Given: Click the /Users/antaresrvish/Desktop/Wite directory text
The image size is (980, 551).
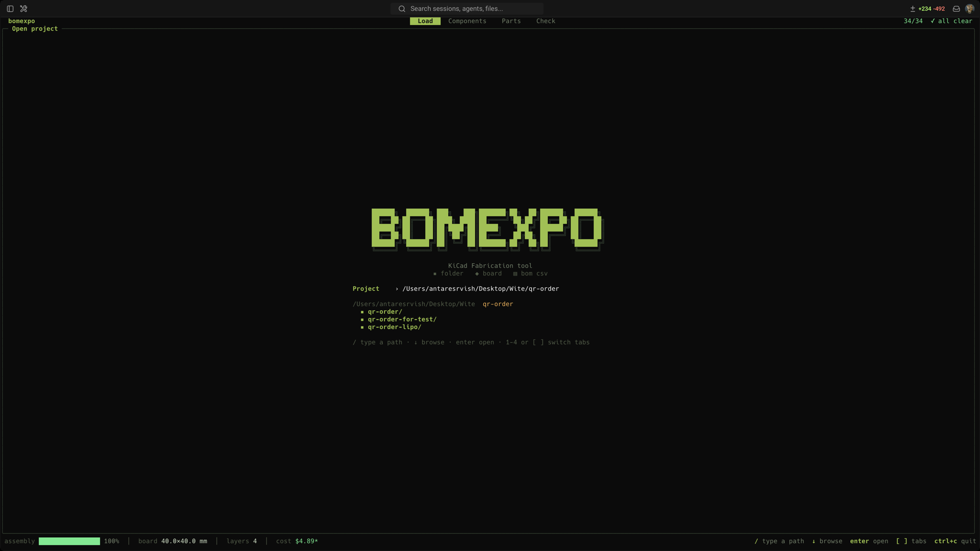Looking at the screenshot, I should coord(413,304).
